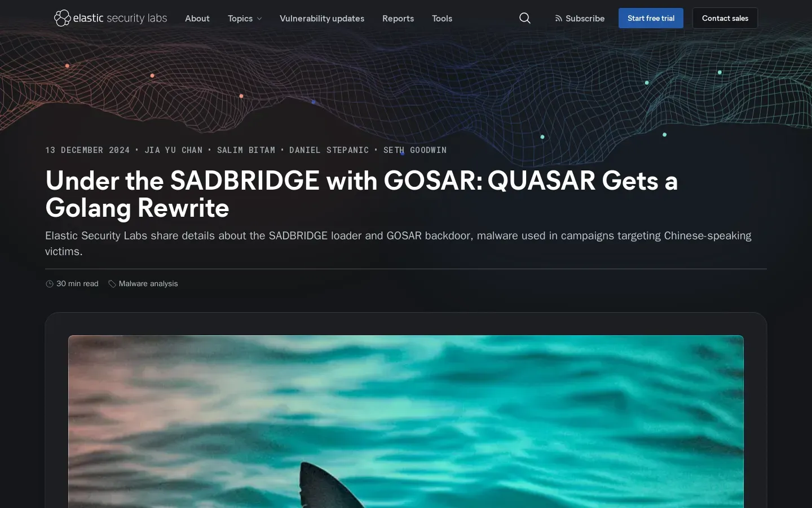
Task: Click the tag icon beside Malware analysis
Action: (112, 284)
